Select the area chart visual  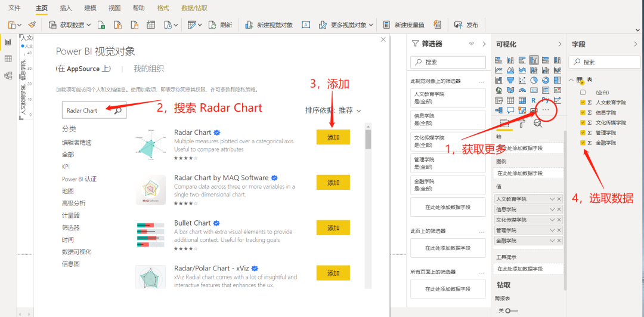coord(510,70)
